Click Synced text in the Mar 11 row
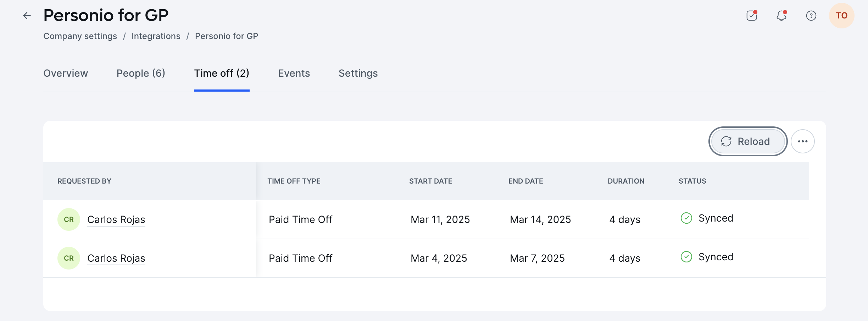 tap(716, 218)
